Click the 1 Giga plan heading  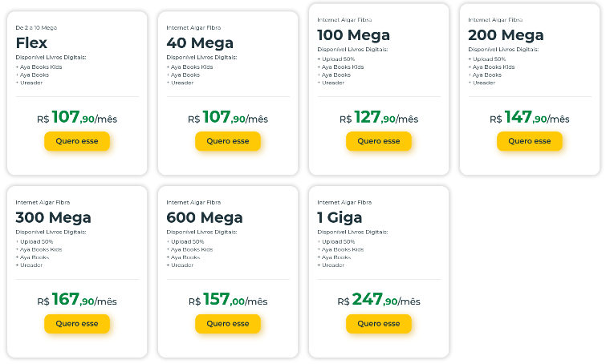(340, 217)
